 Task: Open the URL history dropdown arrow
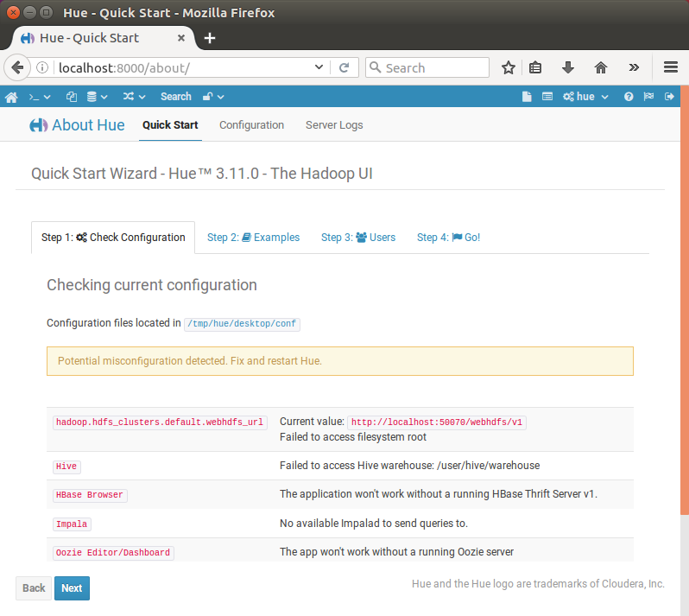tap(319, 67)
